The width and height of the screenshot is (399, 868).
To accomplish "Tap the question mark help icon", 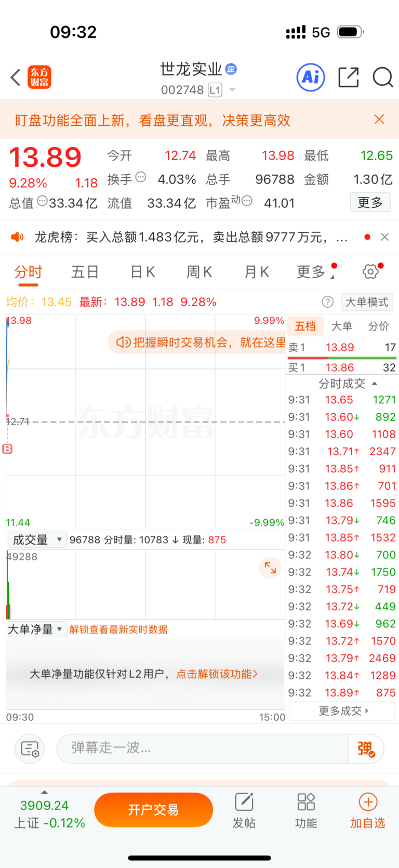I will 327,301.
